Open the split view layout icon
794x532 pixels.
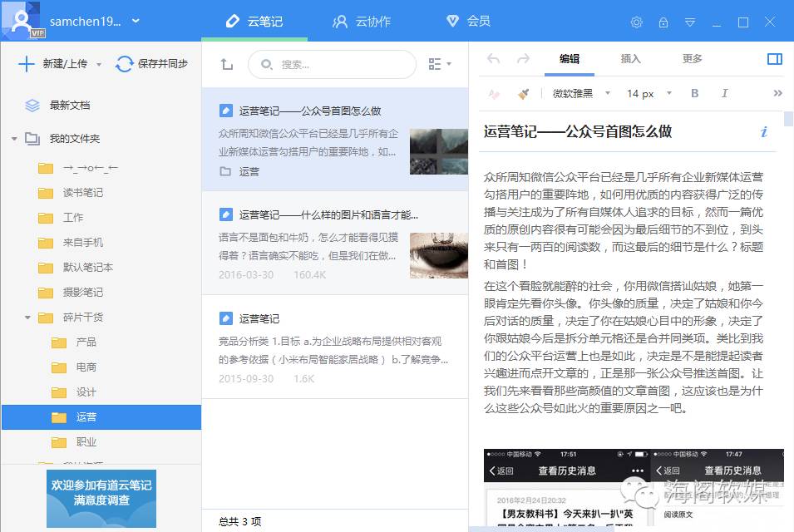coord(775,59)
